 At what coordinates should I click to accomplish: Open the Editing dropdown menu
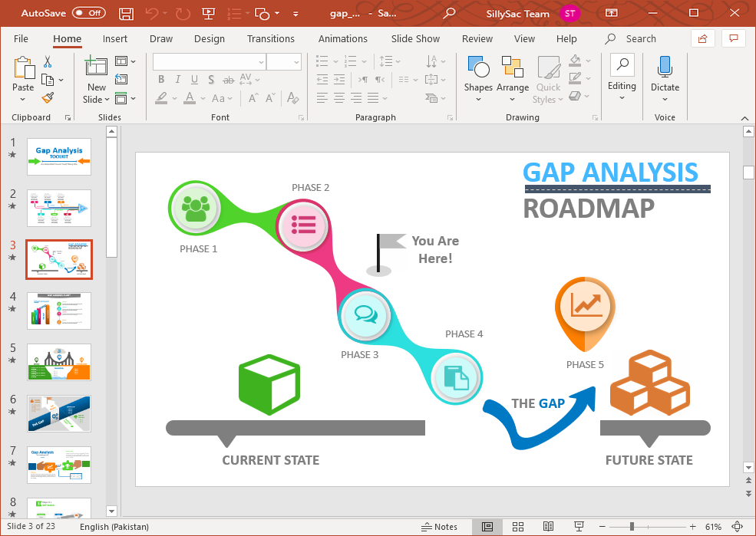[622, 77]
